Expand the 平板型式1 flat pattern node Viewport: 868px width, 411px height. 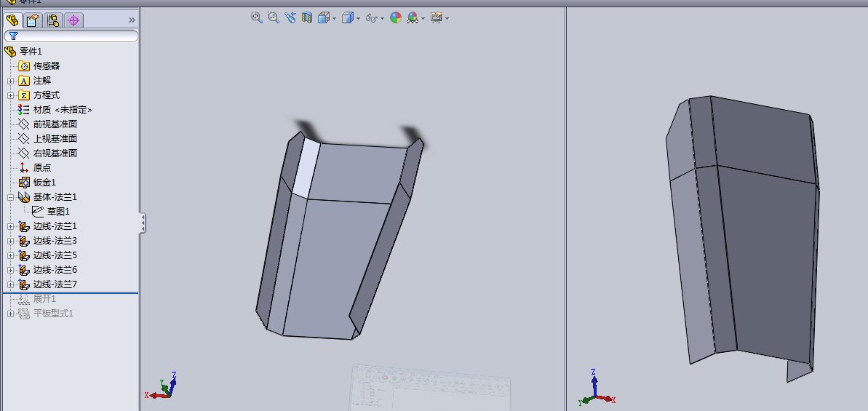[x=10, y=314]
